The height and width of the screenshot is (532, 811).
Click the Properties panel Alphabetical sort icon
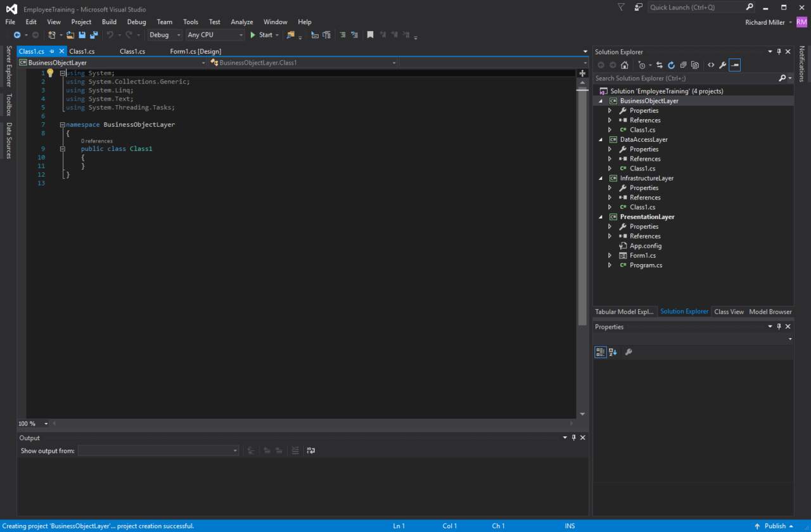(613, 351)
